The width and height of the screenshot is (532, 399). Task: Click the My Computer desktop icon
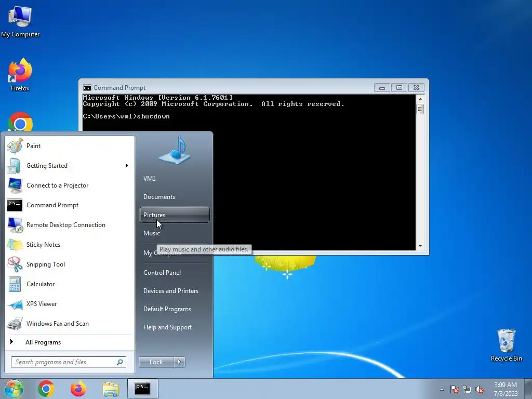pos(20,21)
